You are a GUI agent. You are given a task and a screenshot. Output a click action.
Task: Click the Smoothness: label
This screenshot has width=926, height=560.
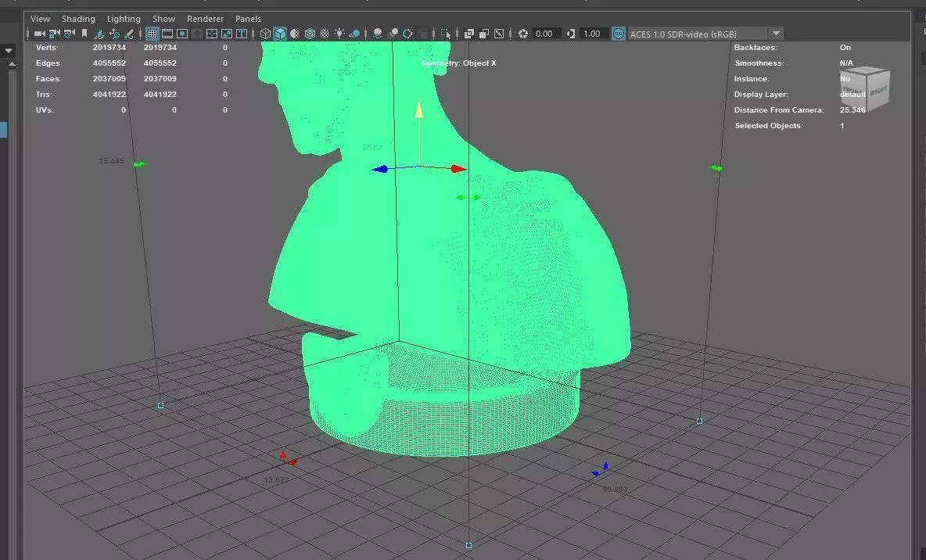(759, 63)
